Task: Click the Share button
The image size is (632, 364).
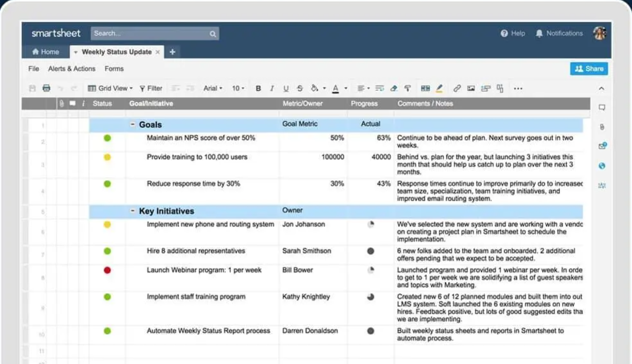Action: point(589,69)
